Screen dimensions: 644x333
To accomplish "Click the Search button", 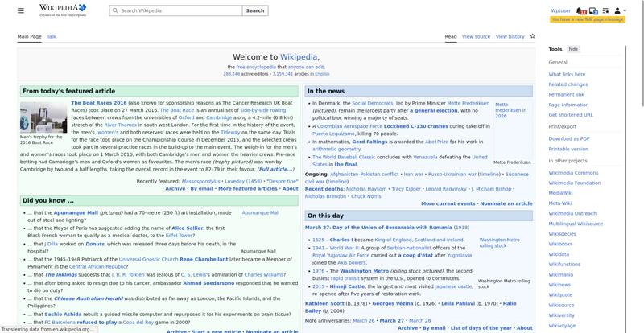I will pos(254,11).
